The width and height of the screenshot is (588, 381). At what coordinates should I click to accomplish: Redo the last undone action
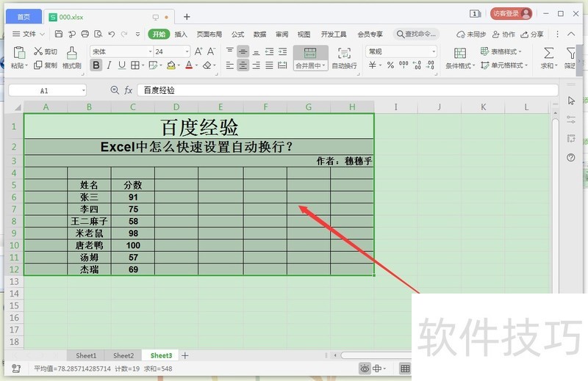coord(124,34)
